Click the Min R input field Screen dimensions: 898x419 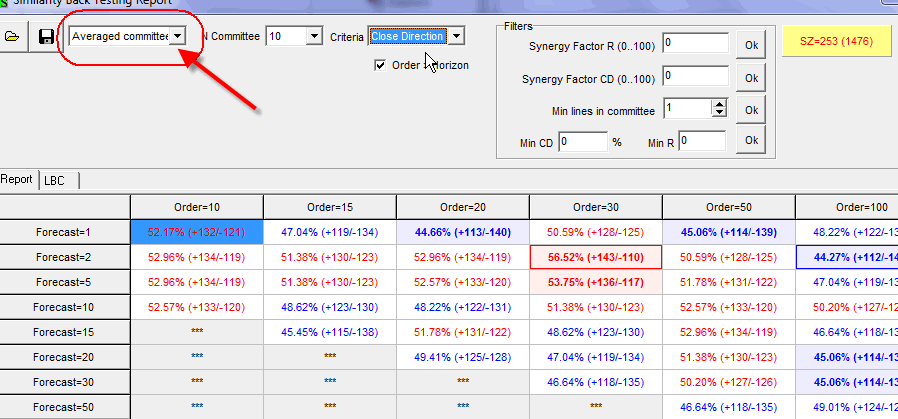(x=701, y=142)
